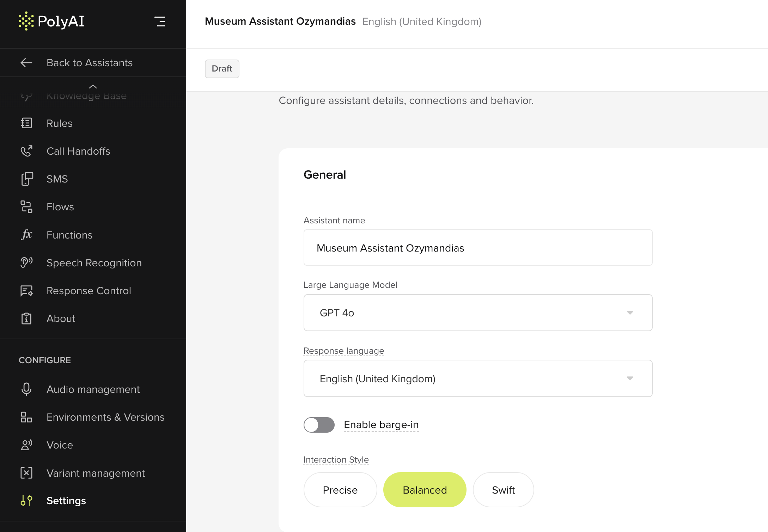Select the Precise interaction style
768x532 pixels.
click(x=340, y=490)
